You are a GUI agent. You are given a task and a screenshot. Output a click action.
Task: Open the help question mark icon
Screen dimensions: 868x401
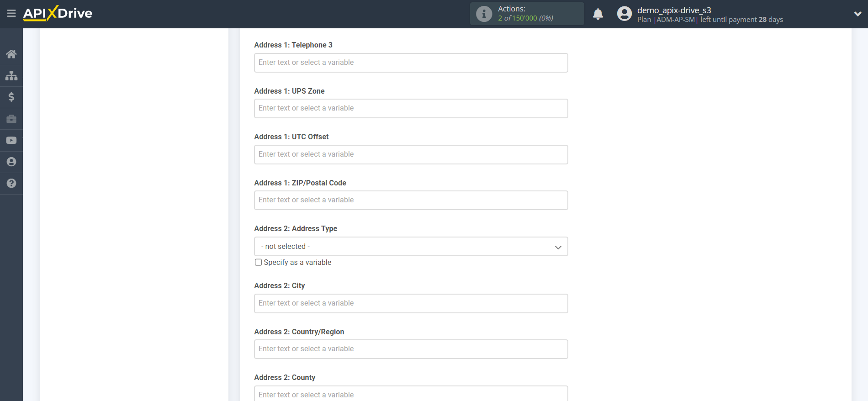pyautogui.click(x=11, y=183)
